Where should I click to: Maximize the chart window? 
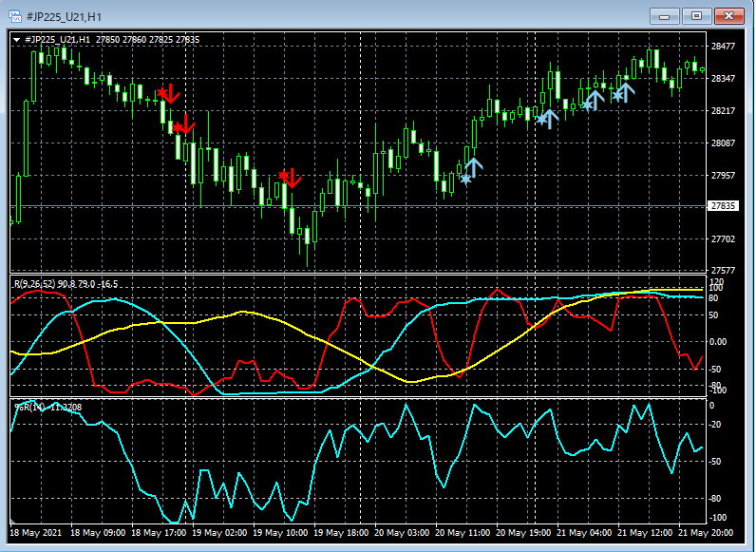point(696,16)
